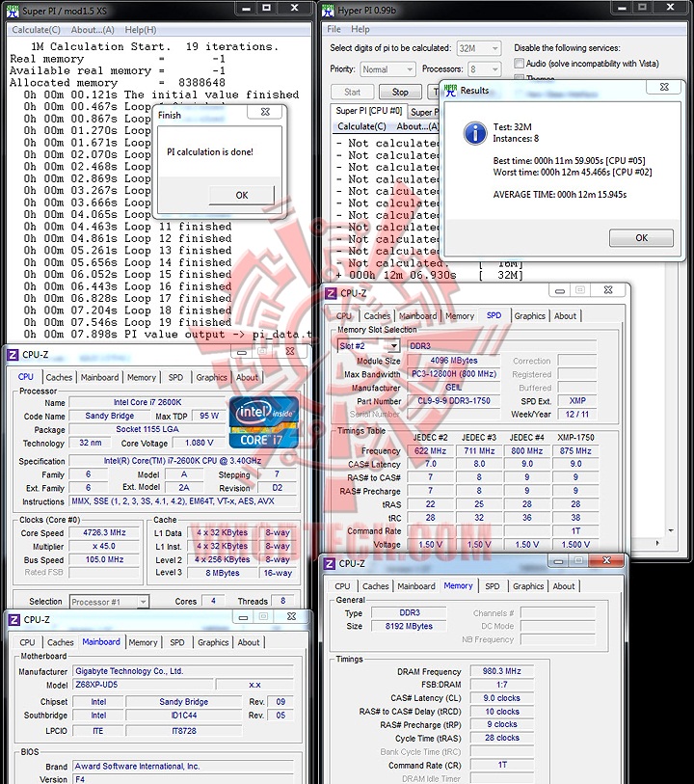The height and width of the screenshot is (784, 694).
Task: Open the File menu in Hyper PI
Action: pyautogui.click(x=334, y=30)
